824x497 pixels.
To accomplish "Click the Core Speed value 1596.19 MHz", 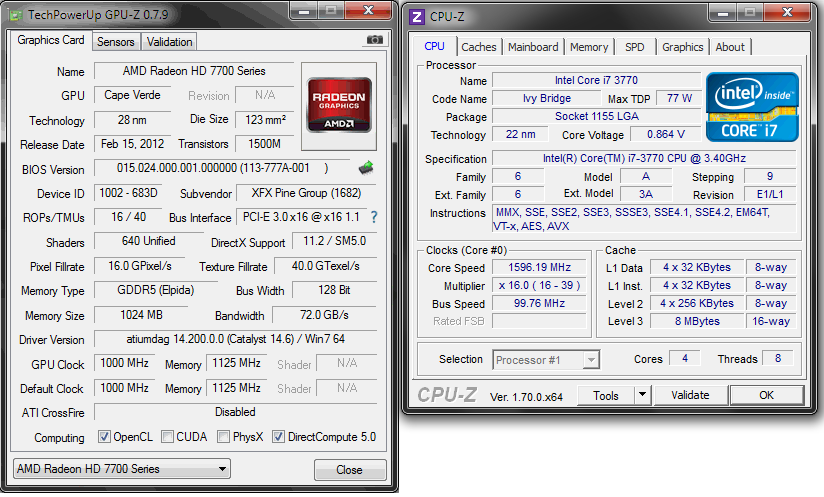I will point(539,267).
